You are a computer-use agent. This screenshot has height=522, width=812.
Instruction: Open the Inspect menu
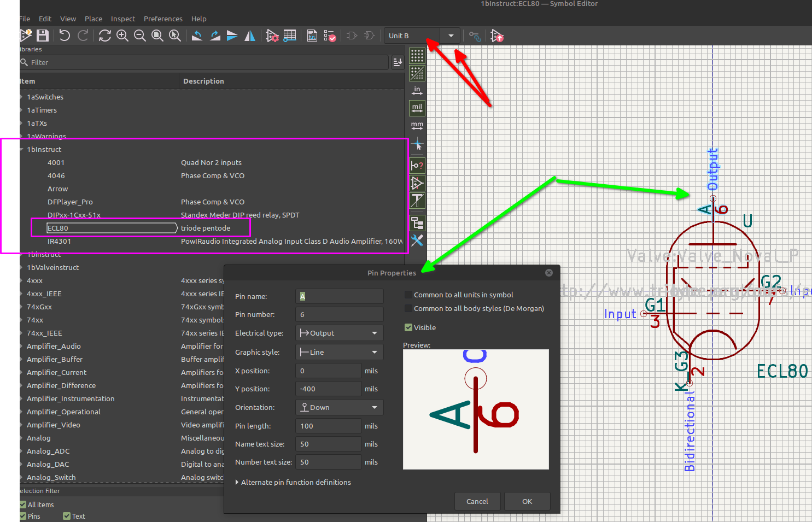tap(122, 19)
